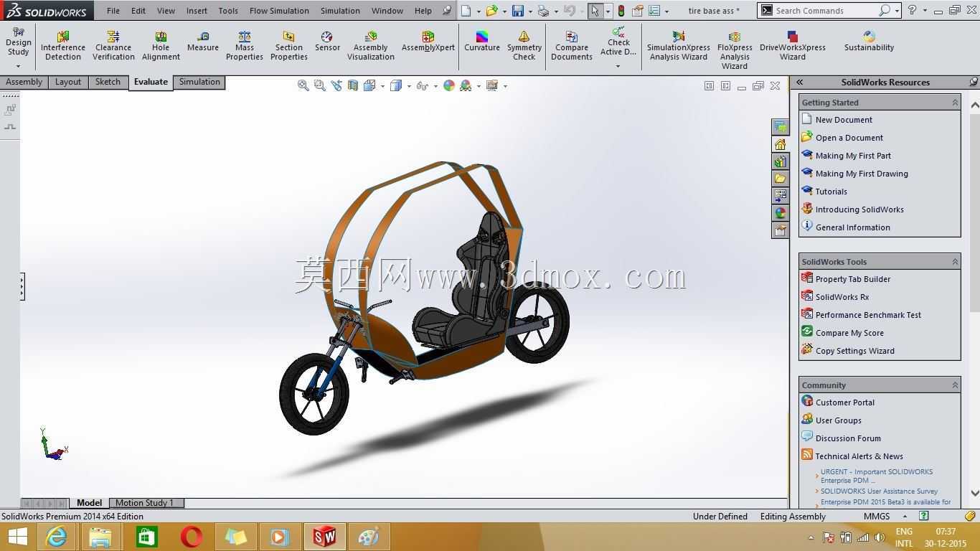Image resolution: width=980 pixels, height=551 pixels.
Task: Toggle the Section View icon
Action: [x=353, y=85]
